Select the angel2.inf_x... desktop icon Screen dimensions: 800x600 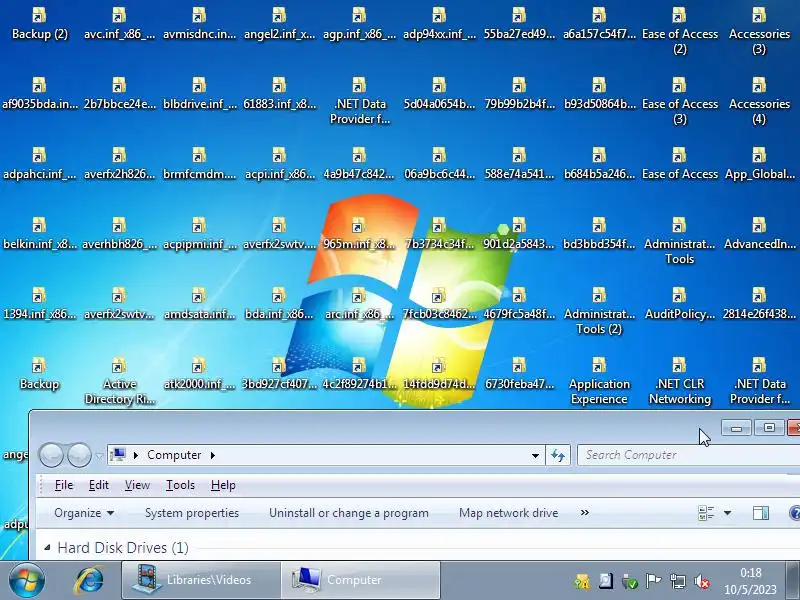click(279, 24)
